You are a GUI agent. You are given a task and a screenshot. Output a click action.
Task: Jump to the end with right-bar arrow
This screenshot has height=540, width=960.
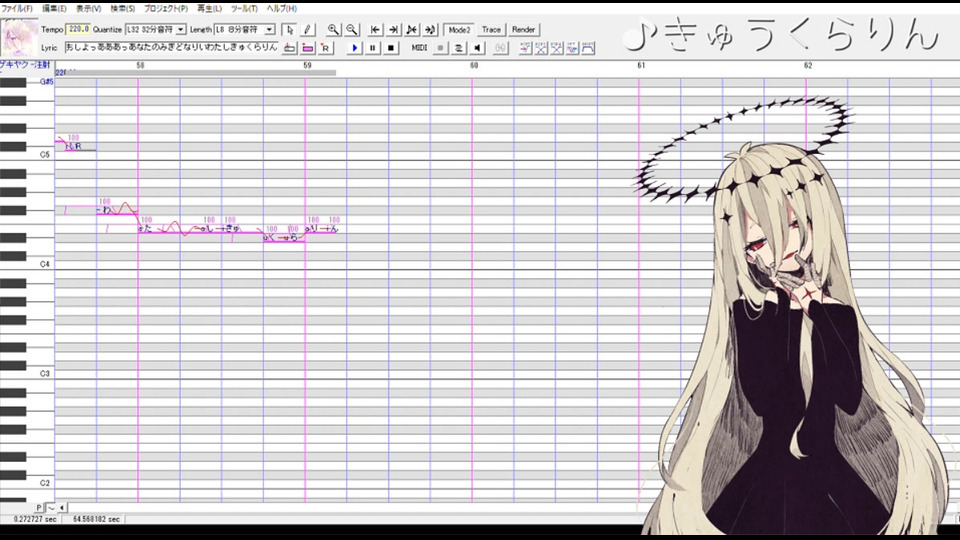[x=394, y=29]
